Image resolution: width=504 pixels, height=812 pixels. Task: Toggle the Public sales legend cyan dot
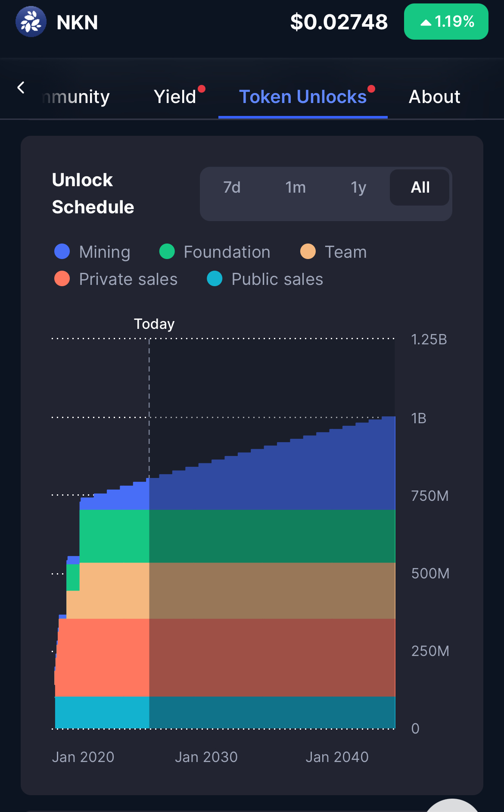tap(215, 278)
